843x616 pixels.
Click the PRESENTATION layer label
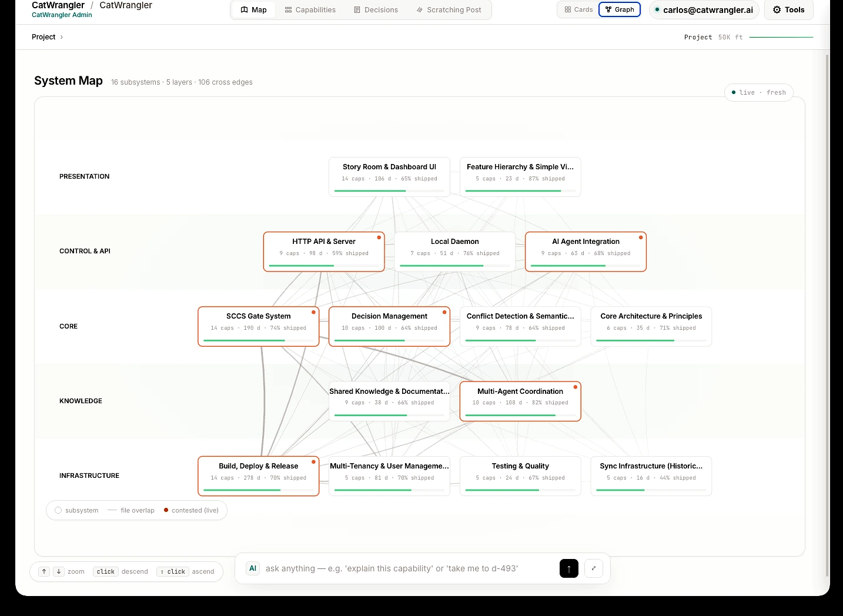point(84,176)
